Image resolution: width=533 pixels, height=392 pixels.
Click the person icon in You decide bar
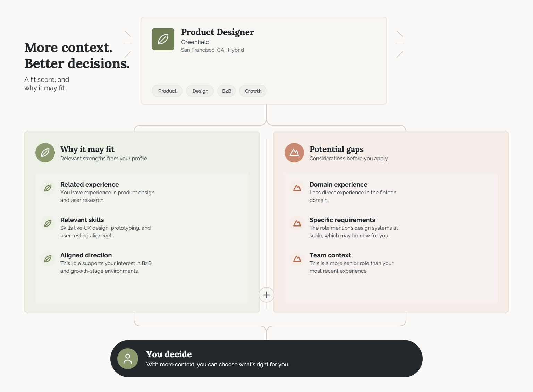pos(128,359)
